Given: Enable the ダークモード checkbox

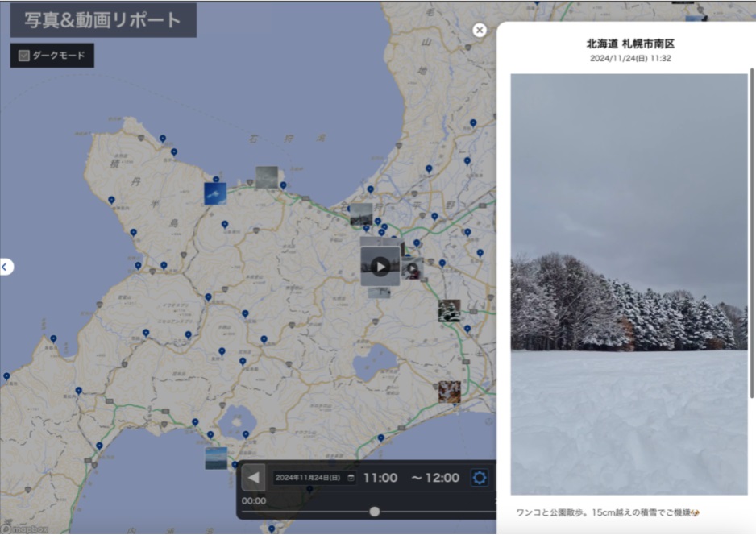Looking at the screenshot, I should pyautogui.click(x=24, y=56).
